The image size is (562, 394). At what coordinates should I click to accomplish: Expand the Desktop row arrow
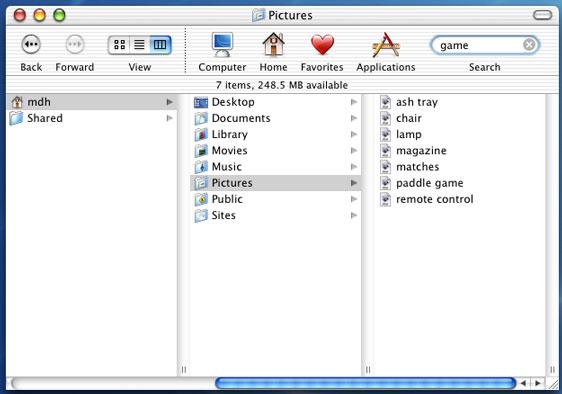click(x=354, y=102)
